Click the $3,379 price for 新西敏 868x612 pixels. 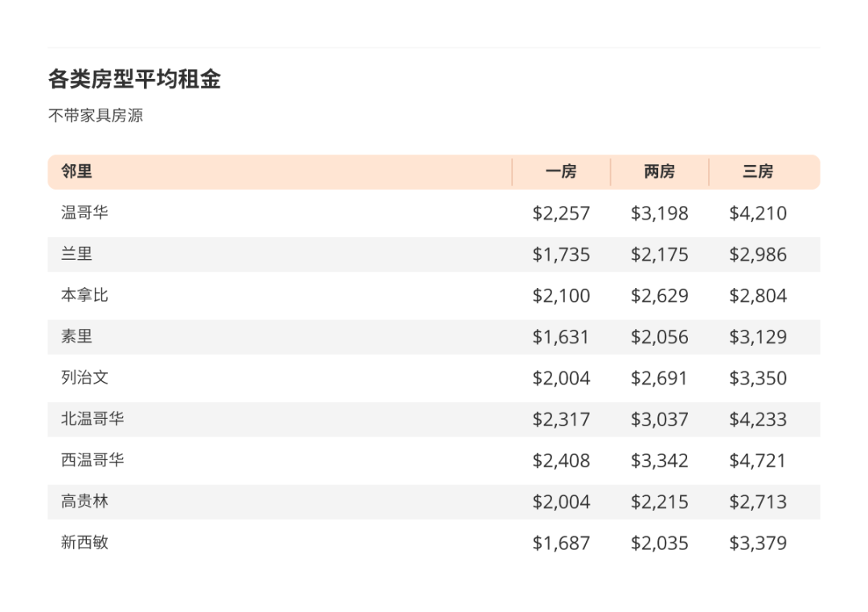tap(758, 544)
